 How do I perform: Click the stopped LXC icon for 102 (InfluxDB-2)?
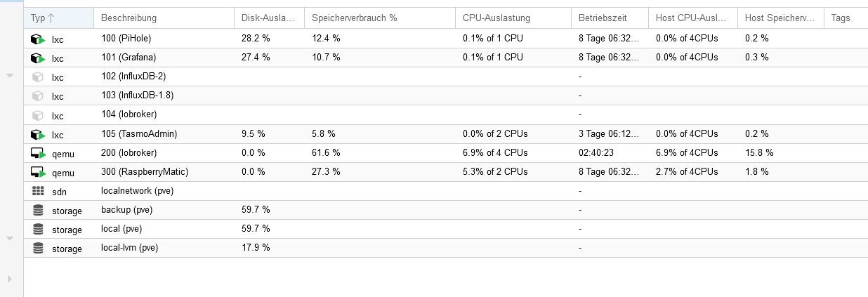tap(37, 77)
